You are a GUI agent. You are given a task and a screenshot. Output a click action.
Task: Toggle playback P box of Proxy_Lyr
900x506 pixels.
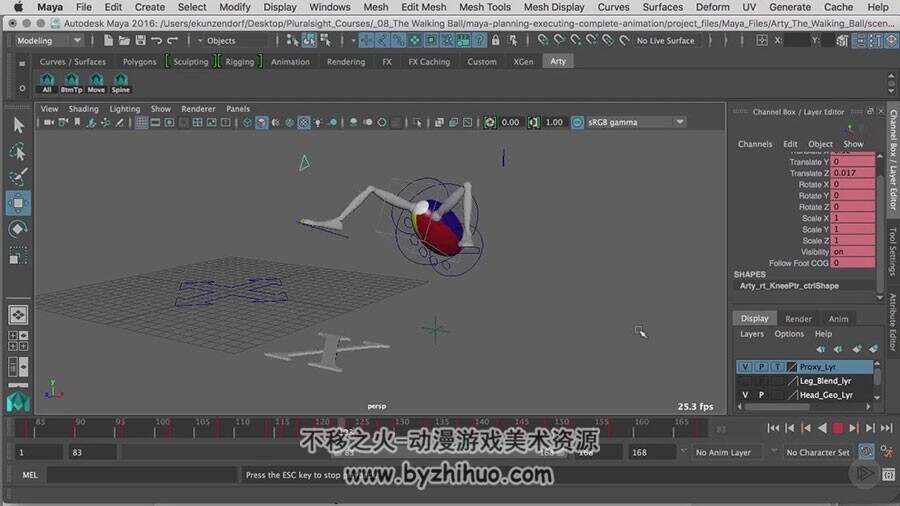761,367
